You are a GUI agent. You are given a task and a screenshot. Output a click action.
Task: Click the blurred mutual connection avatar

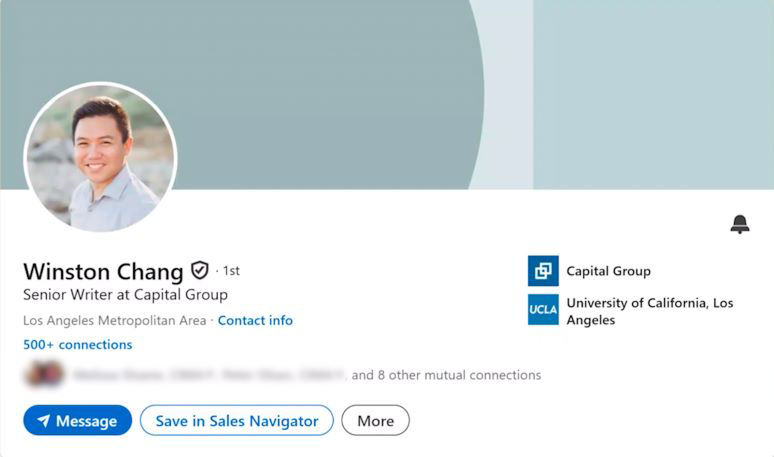tap(44, 375)
